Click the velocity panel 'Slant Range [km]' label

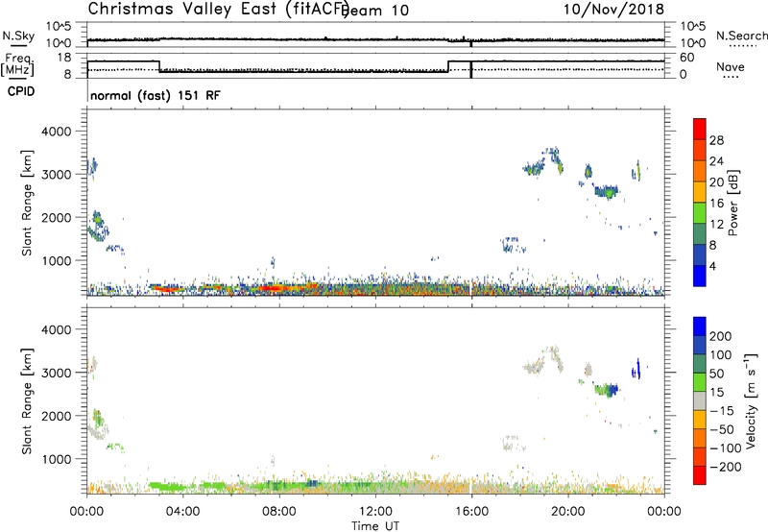pyautogui.click(x=27, y=400)
